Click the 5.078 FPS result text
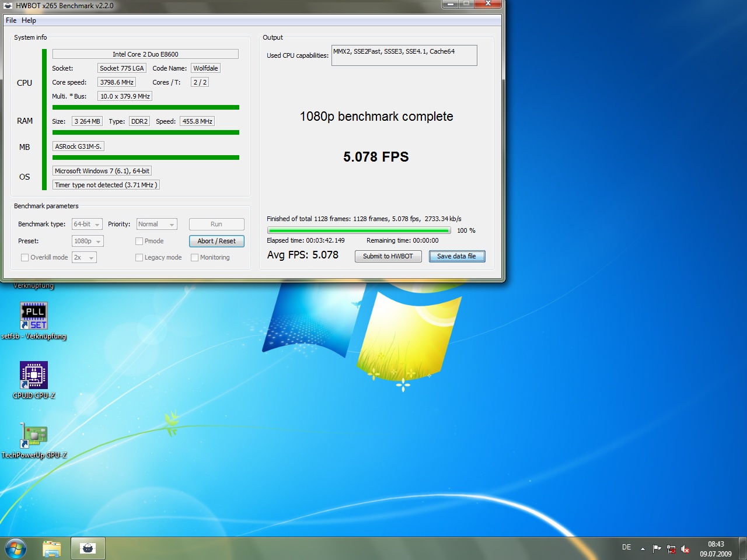The height and width of the screenshot is (560, 747). point(376,157)
